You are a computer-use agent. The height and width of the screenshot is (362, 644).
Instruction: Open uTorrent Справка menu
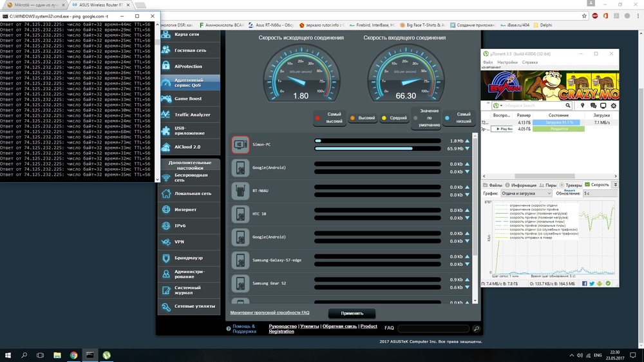point(530,62)
